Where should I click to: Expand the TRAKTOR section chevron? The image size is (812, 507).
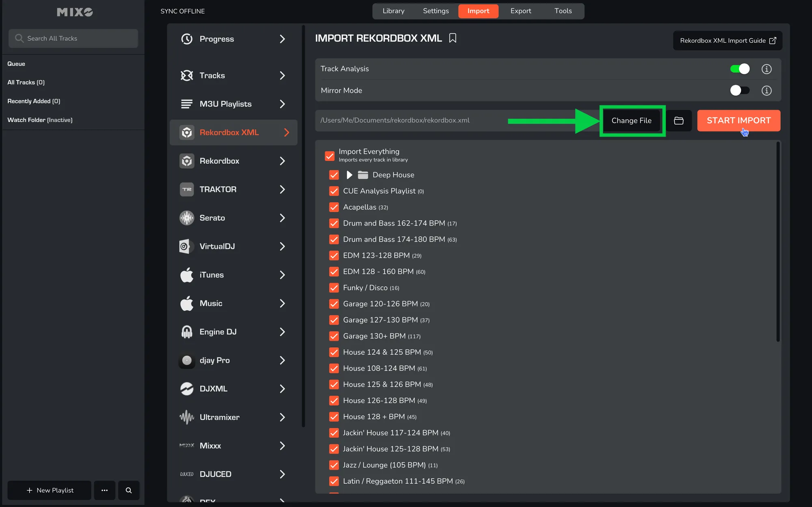point(282,189)
